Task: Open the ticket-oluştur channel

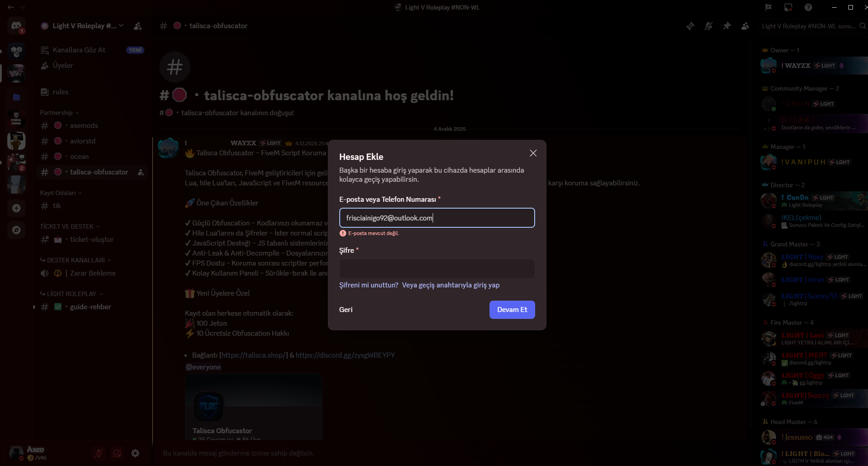Action: click(92, 240)
